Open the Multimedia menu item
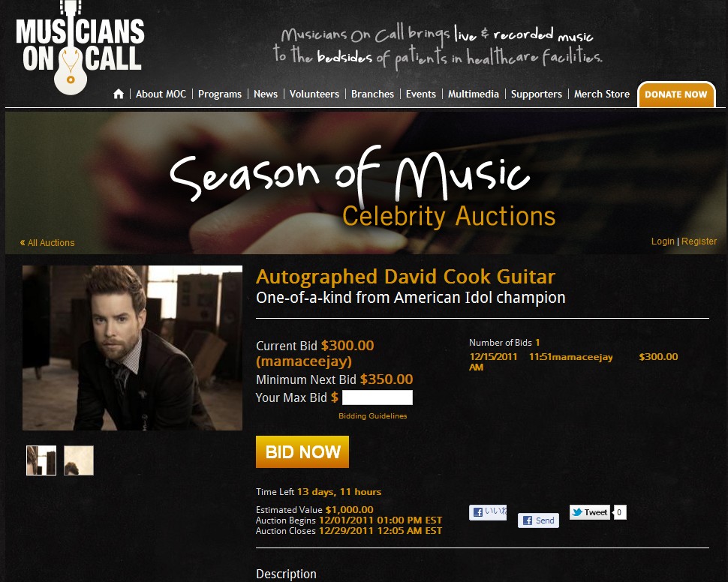Viewport: 728px width, 582px height. click(473, 94)
